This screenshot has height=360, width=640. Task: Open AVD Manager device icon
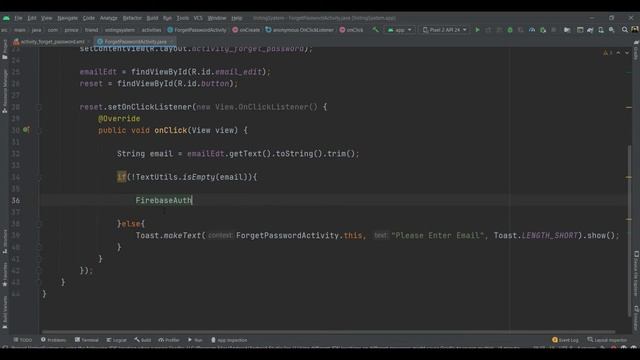[x=601, y=30]
